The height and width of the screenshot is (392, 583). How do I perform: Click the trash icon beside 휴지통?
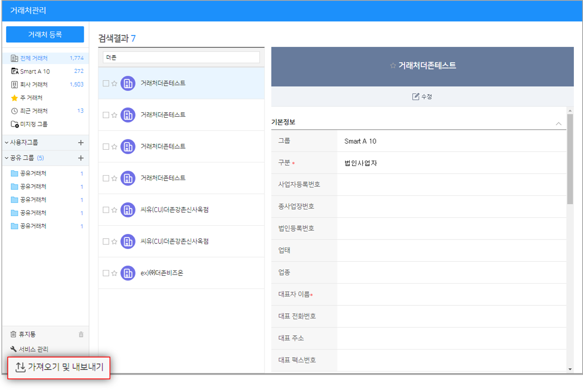click(81, 334)
